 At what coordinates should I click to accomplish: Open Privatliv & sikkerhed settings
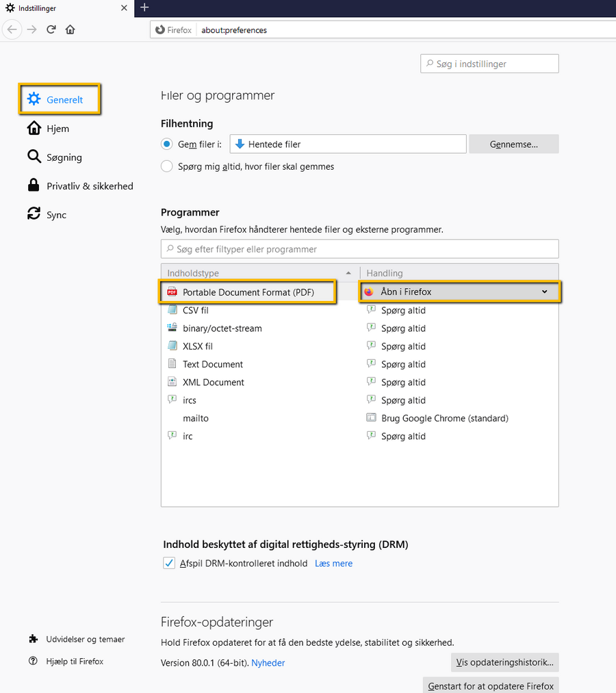80,186
